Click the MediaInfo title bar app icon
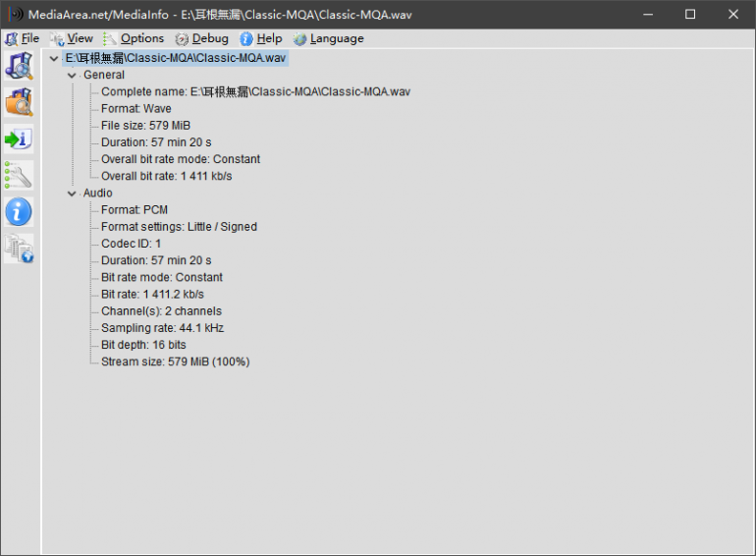This screenshot has height=556, width=756. pyautogui.click(x=16, y=14)
